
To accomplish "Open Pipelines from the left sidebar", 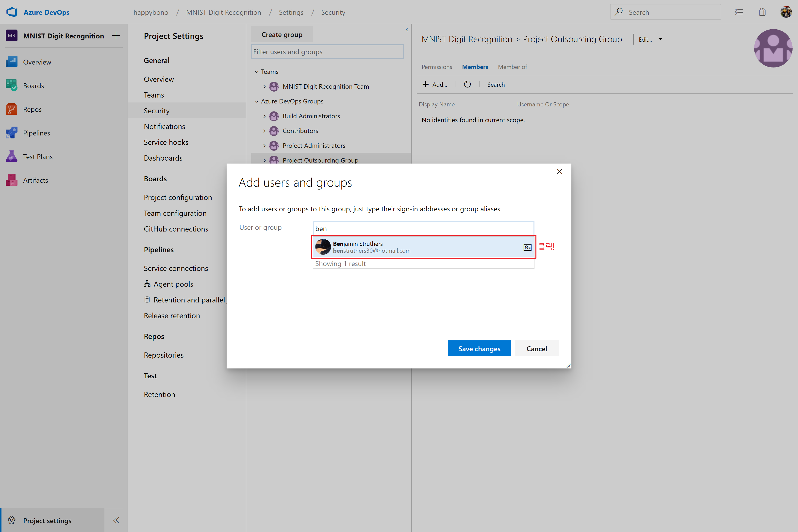I will point(36,133).
